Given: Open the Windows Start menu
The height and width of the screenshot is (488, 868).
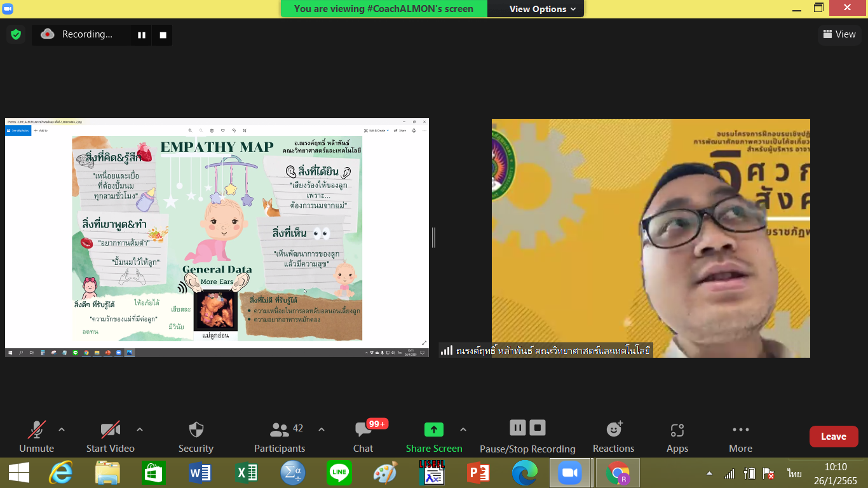Looking at the screenshot, I should (x=18, y=473).
